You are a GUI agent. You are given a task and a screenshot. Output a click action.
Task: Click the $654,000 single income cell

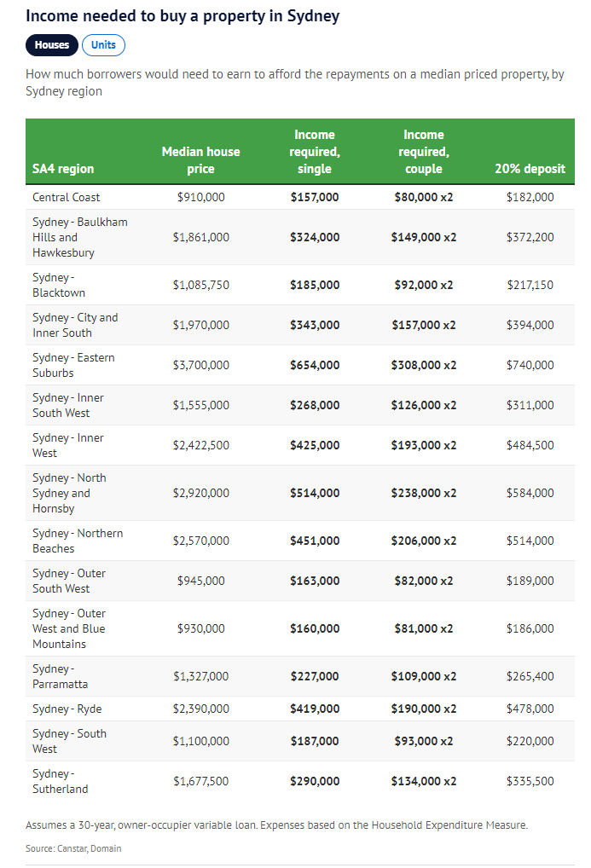point(314,365)
